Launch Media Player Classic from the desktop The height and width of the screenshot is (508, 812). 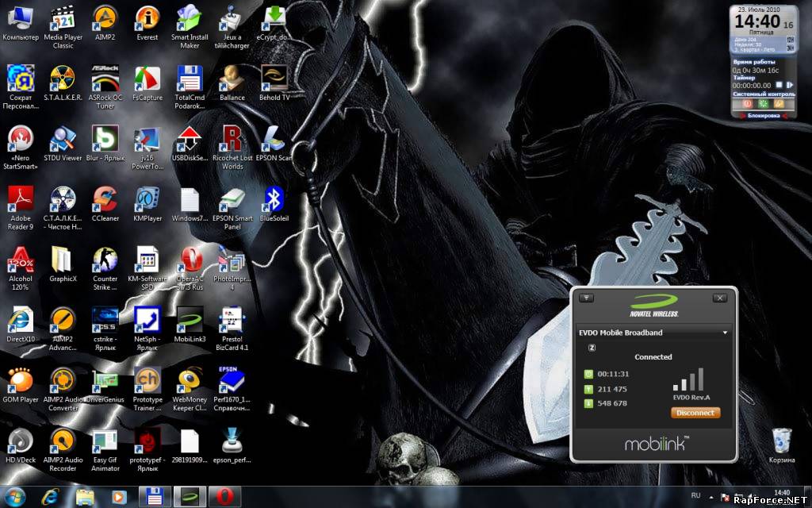(x=63, y=28)
